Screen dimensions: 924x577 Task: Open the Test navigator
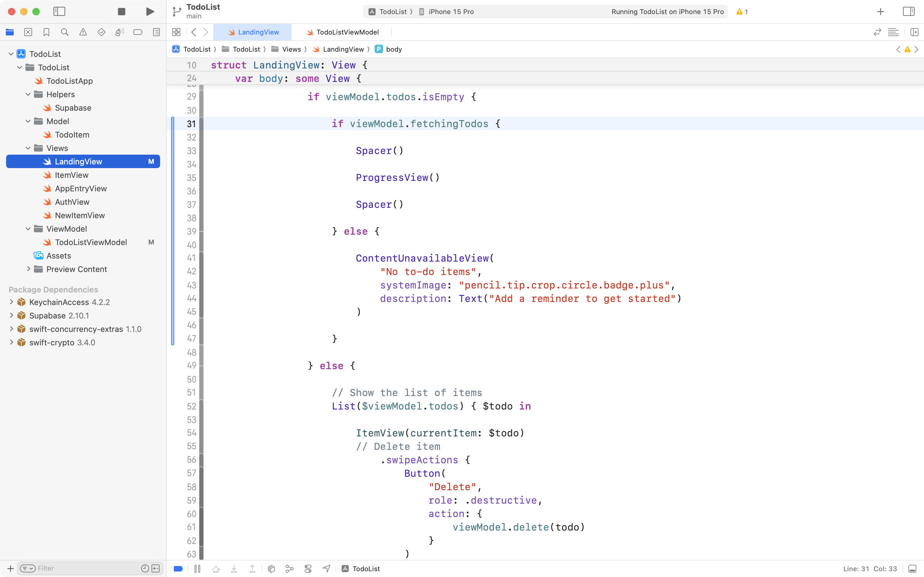tap(101, 32)
